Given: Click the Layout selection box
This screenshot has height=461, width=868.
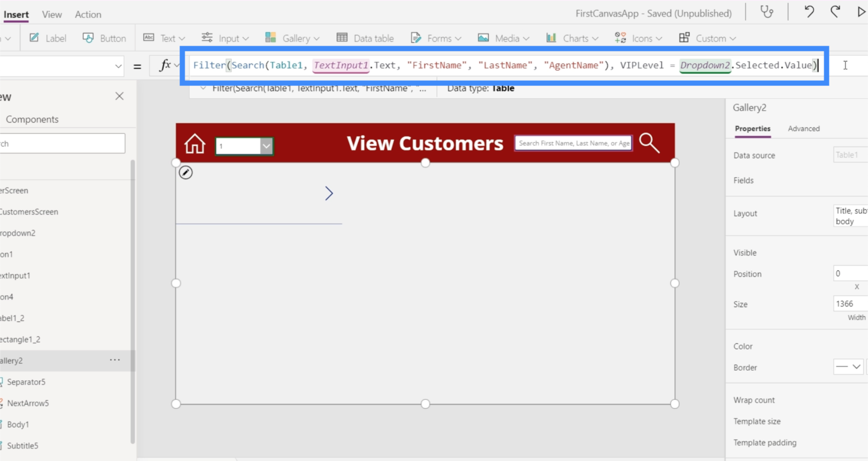Looking at the screenshot, I should click(850, 216).
